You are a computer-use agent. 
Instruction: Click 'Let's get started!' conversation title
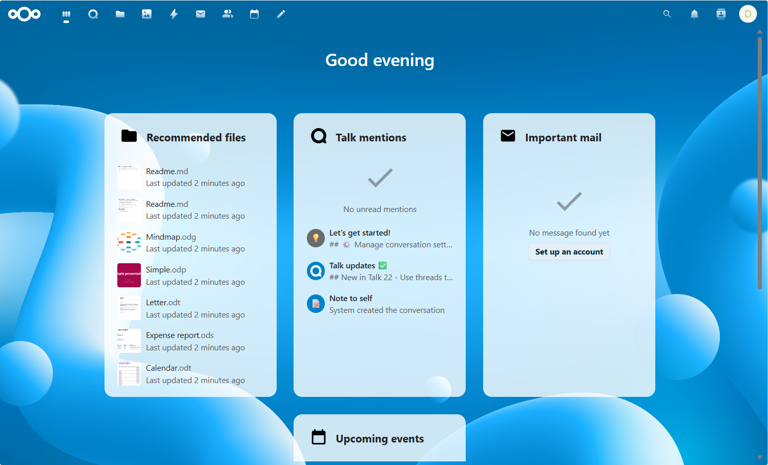click(x=360, y=233)
